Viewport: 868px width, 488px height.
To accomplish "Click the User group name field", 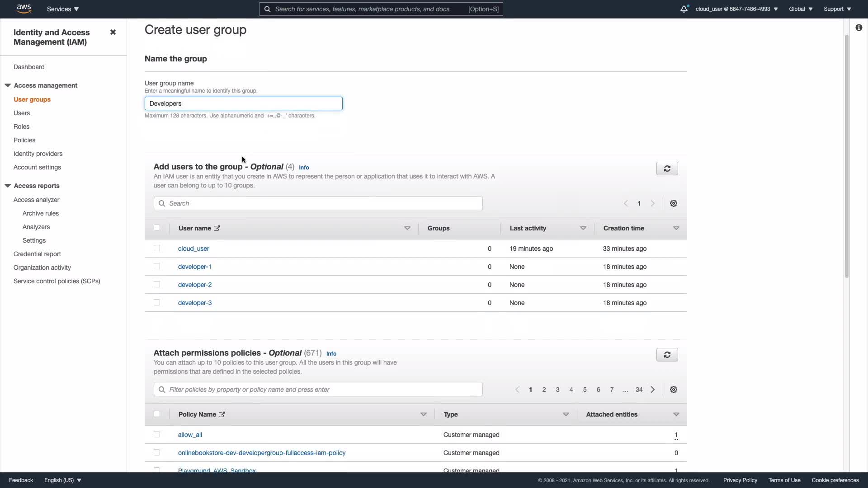I will [243, 103].
